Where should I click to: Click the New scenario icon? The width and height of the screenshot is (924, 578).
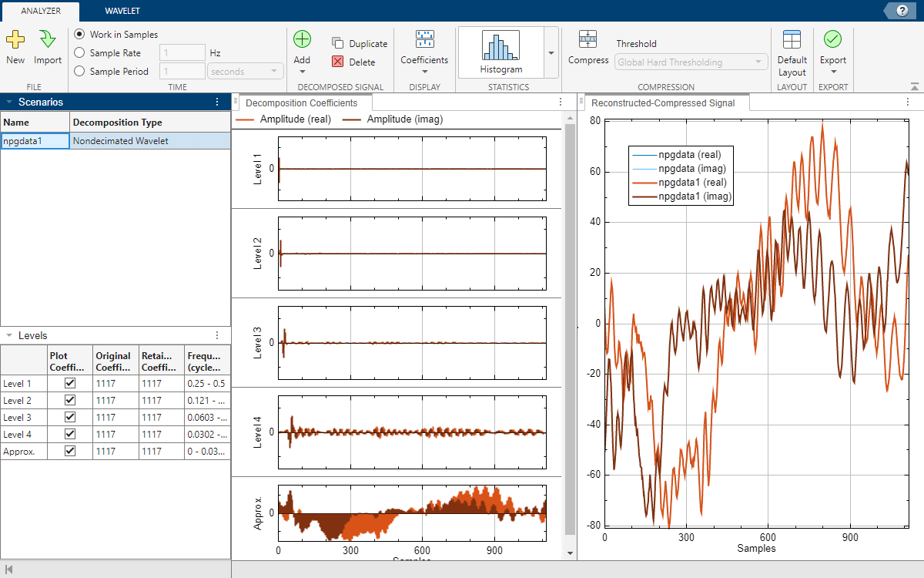coord(15,40)
